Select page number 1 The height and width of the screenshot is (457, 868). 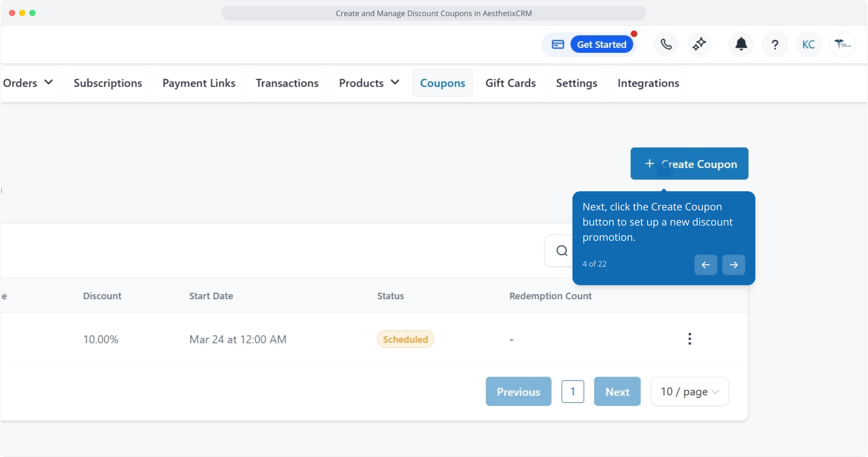pyautogui.click(x=572, y=392)
